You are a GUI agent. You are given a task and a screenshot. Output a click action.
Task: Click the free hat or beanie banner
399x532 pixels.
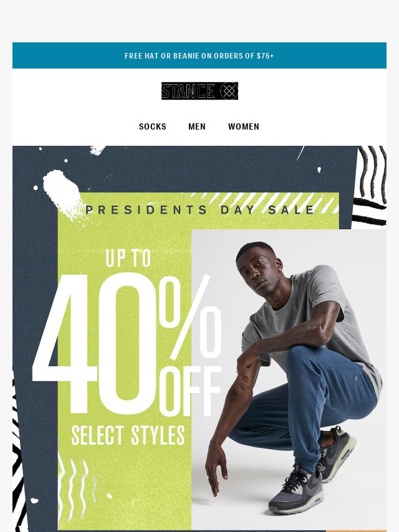(199, 55)
